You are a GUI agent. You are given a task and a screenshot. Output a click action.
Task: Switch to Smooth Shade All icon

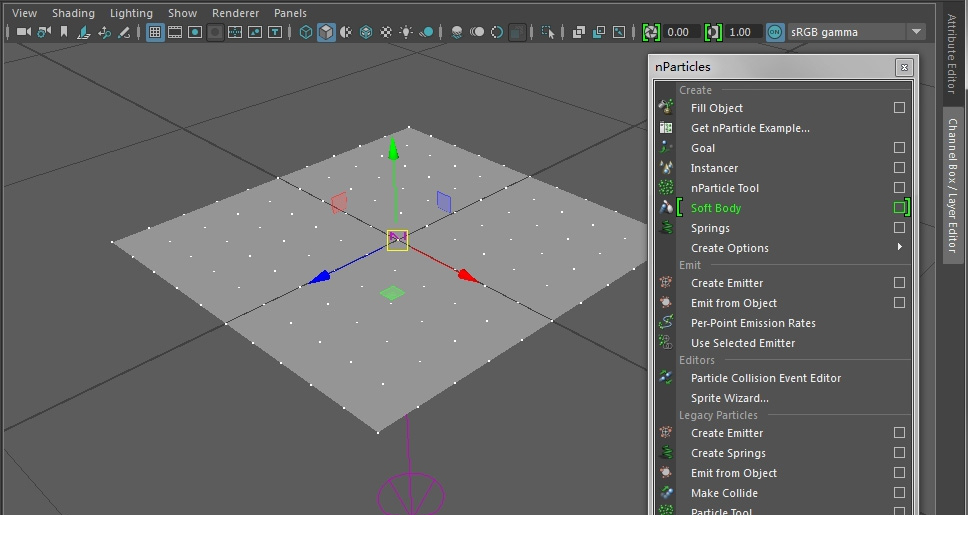pyautogui.click(x=326, y=32)
